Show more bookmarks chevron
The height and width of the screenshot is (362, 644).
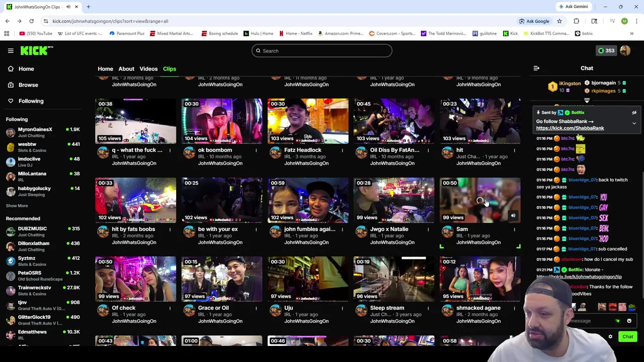point(631,34)
